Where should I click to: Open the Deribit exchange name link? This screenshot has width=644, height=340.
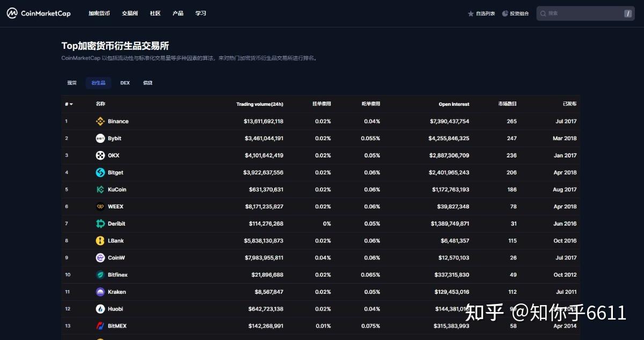116,223
